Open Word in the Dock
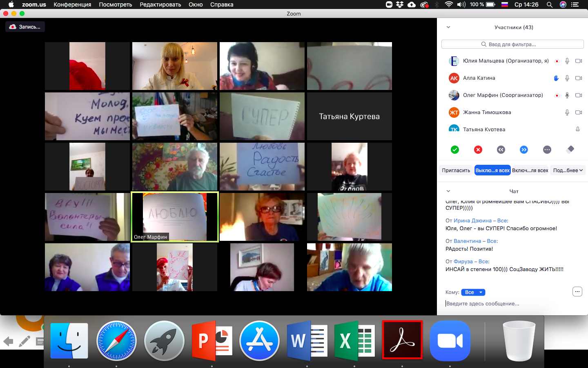The image size is (588, 368). [x=307, y=341]
